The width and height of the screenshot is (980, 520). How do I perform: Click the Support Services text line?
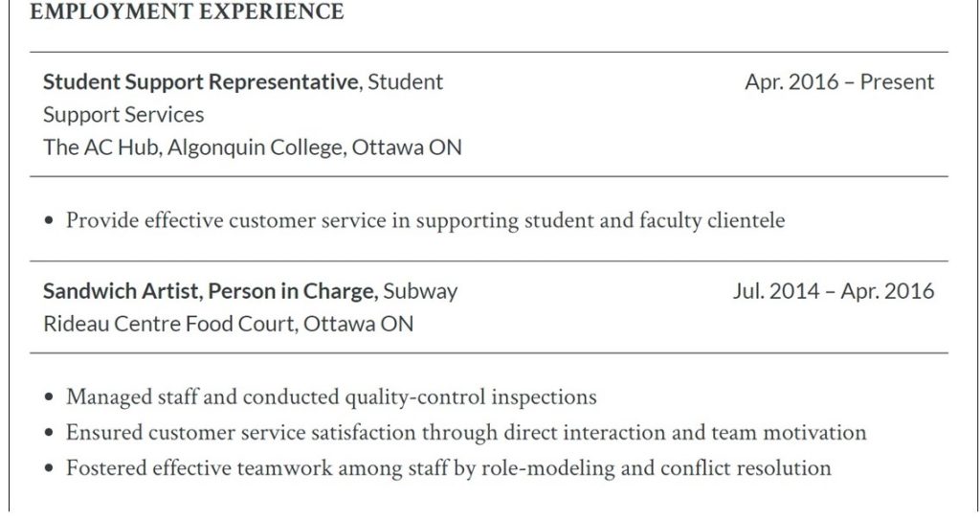123,115
